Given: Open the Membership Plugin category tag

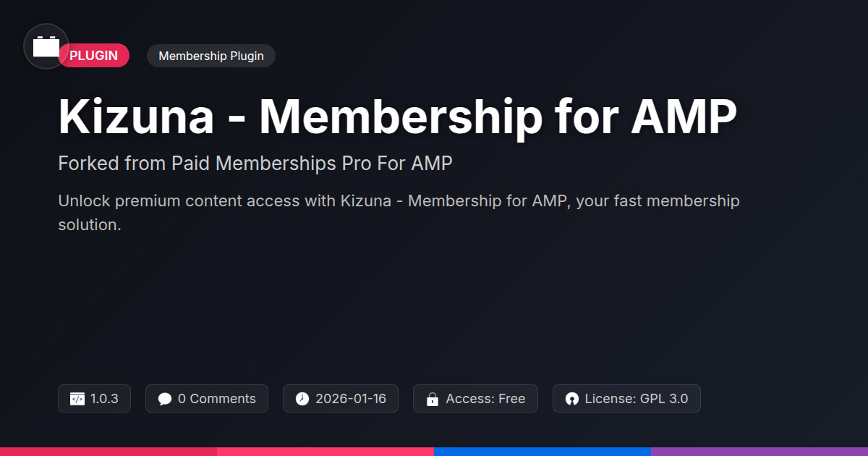Looking at the screenshot, I should (210, 56).
